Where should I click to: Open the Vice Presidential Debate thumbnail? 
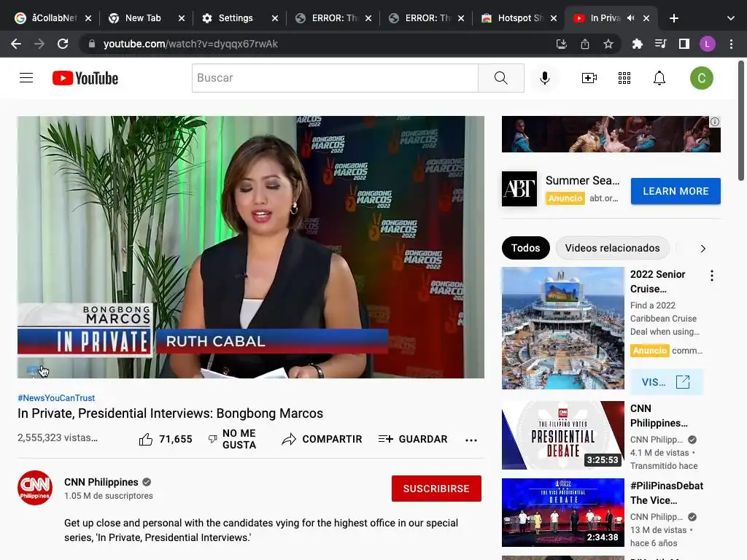tap(562, 513)
